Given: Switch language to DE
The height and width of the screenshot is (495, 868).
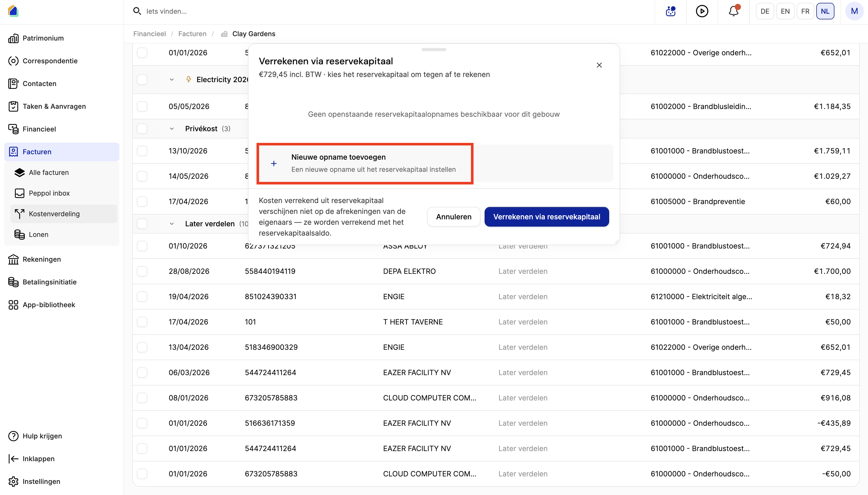Looking at the screenshot, I should [765, 11].
